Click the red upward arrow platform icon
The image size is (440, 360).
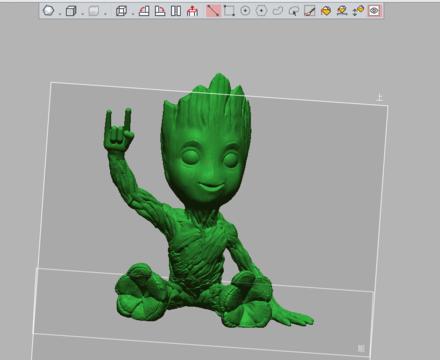click(x=192, y=11)
